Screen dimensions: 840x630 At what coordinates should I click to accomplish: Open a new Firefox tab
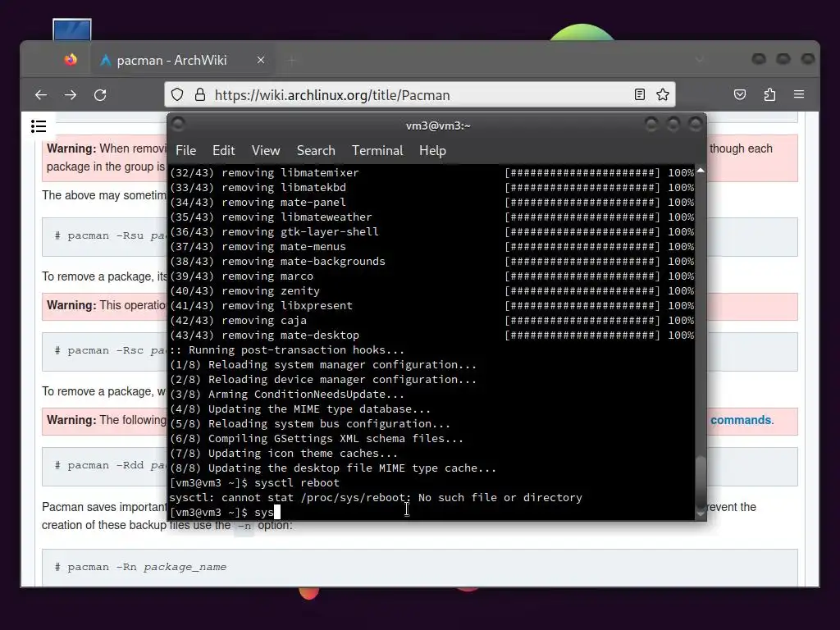pyautogui.click(x=292, y=60)
